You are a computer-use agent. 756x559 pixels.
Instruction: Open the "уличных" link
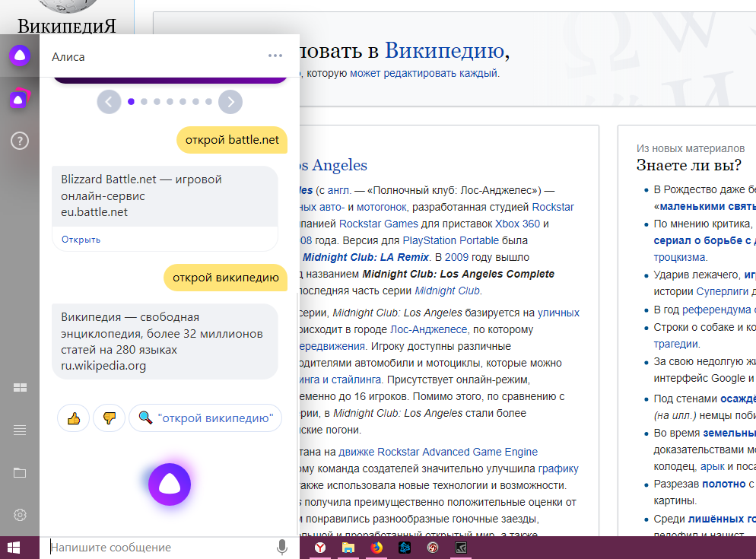pos(558,313)
